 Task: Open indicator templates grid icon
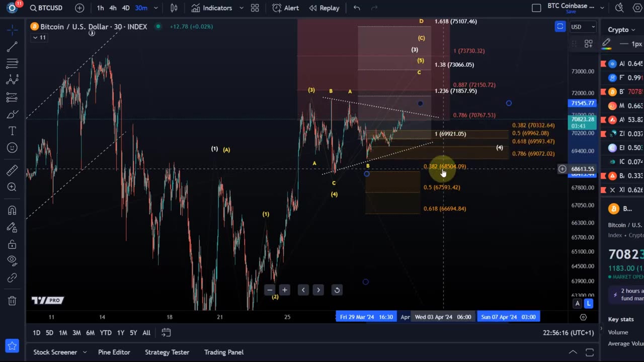(x=255, y=8)
